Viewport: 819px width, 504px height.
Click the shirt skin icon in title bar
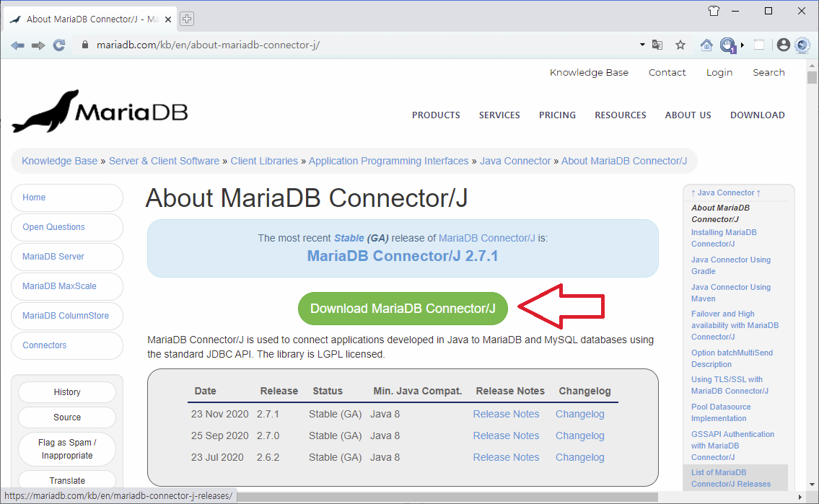coord(714,11)
